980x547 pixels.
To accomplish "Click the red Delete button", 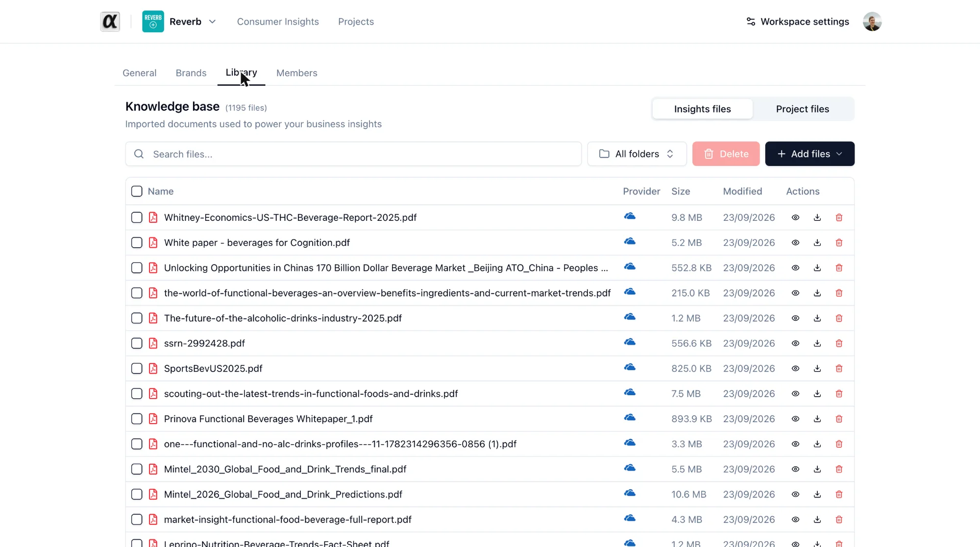I will coord(726,154).
